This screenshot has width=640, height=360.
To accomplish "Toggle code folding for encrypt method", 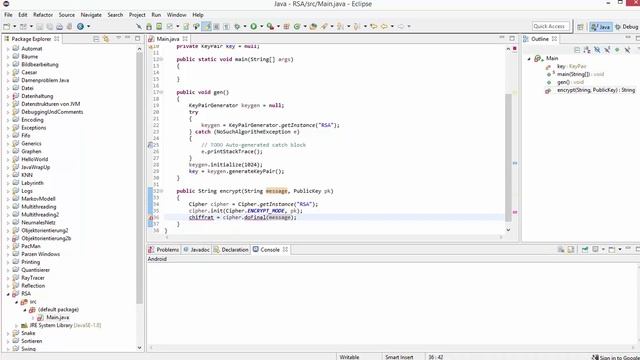I will [162, 191].
